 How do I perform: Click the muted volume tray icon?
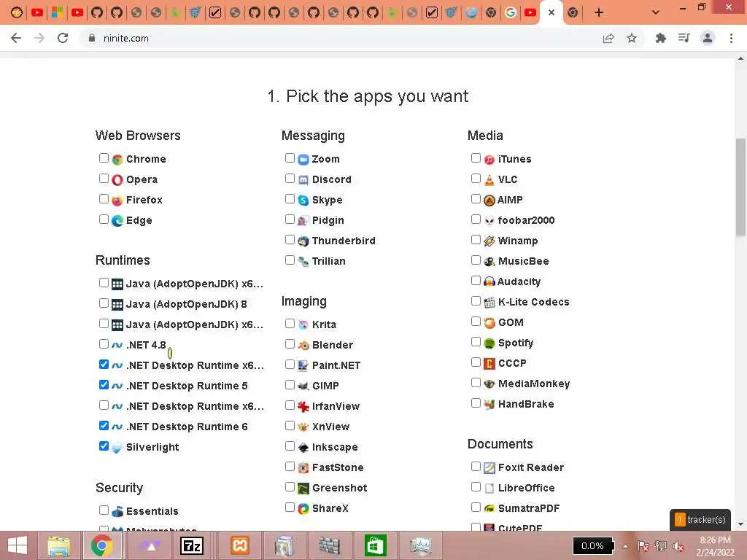pyautogui.click(x=678, y=546)
